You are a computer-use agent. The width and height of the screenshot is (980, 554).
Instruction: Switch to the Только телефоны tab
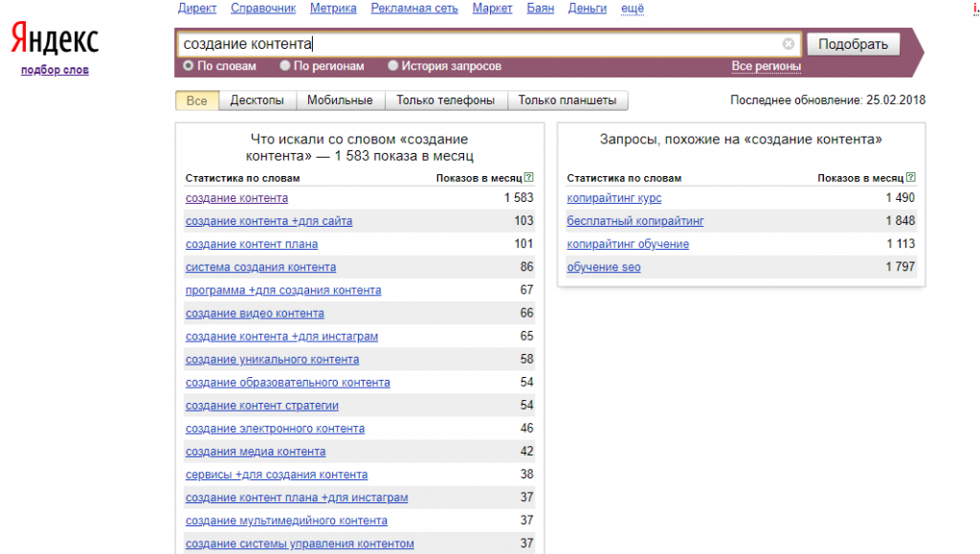(x=446, y=100)
